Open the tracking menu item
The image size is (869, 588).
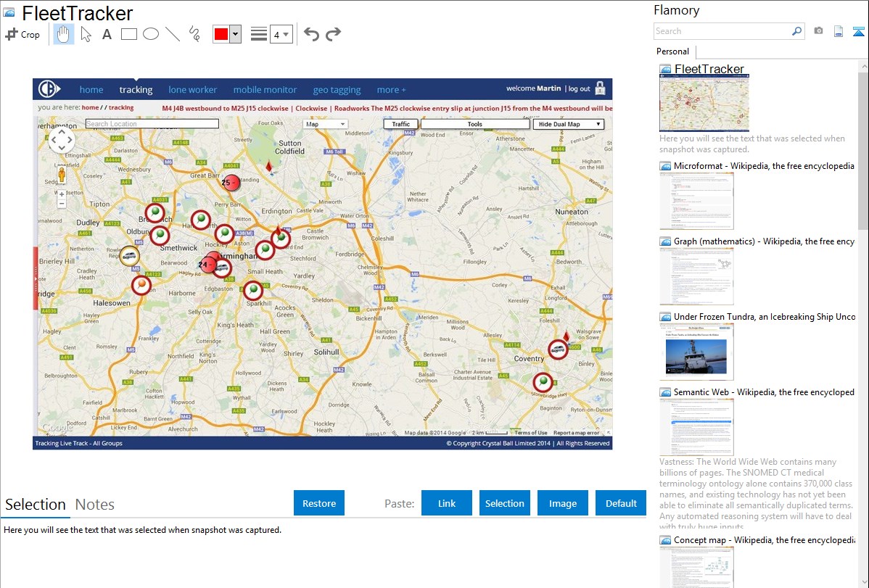coord(136,90)
